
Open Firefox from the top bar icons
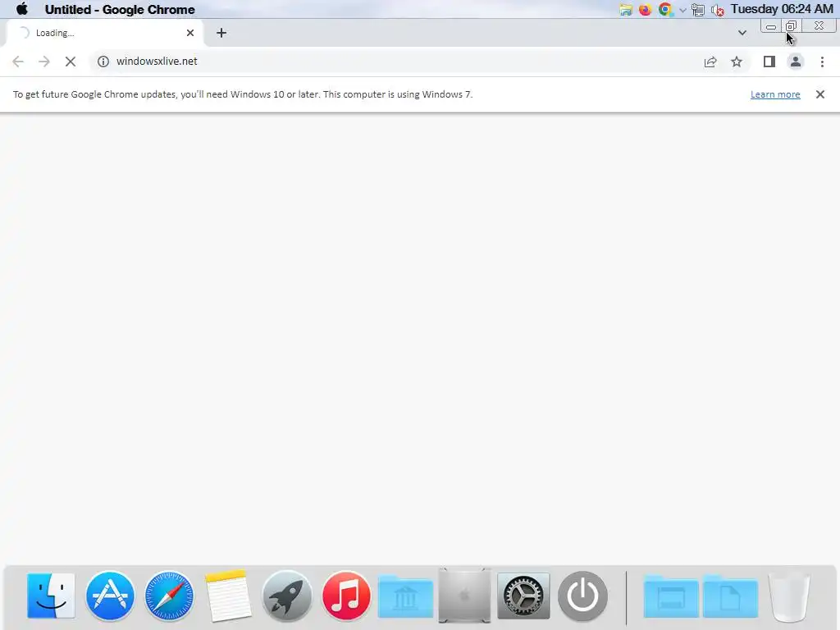645,10
